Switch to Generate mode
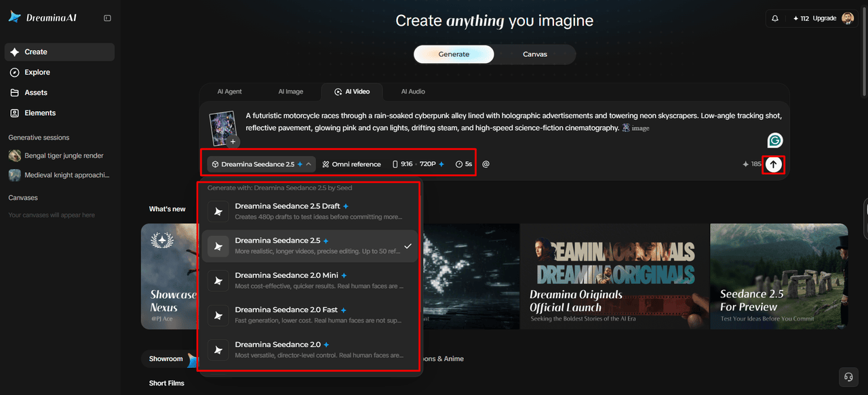 click(x=454, y=54)
